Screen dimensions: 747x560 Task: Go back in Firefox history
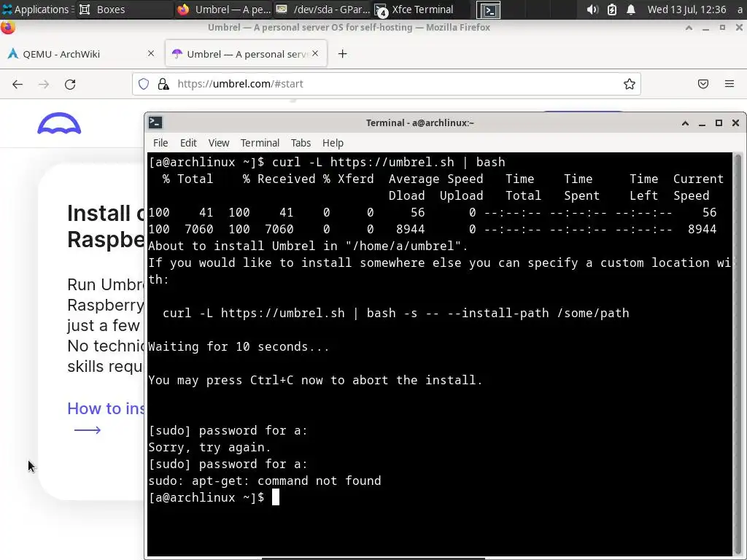coord(18,85)
